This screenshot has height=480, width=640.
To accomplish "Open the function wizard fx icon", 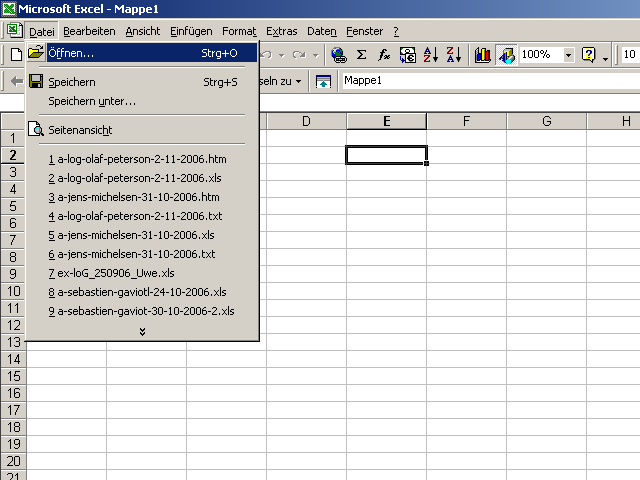I will 384,55.
